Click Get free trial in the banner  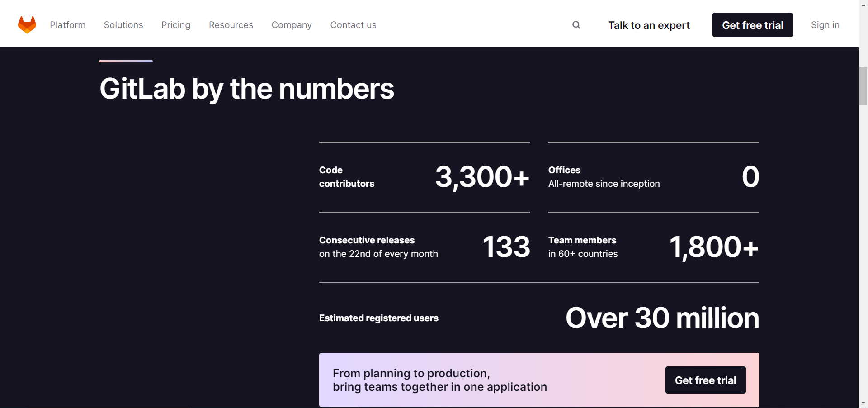pyautogui.click(x=705, y=380)
